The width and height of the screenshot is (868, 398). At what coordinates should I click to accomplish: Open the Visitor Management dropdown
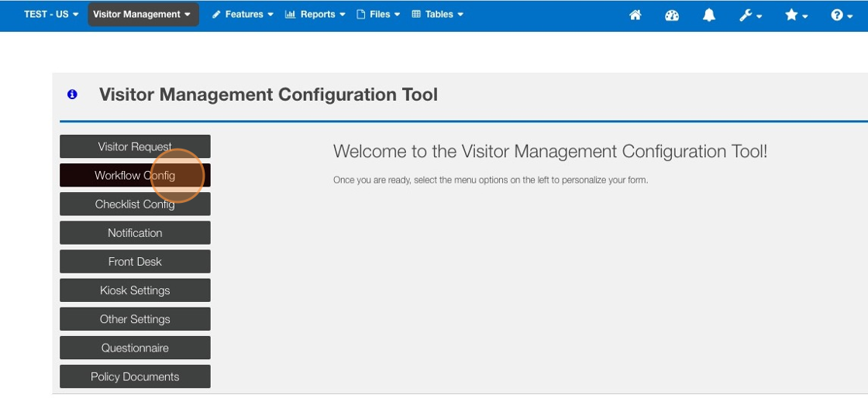[x=143, y=14]
